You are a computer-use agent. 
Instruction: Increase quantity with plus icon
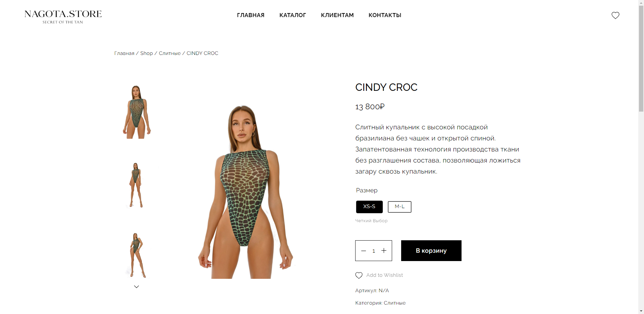[x=384, y=251]
